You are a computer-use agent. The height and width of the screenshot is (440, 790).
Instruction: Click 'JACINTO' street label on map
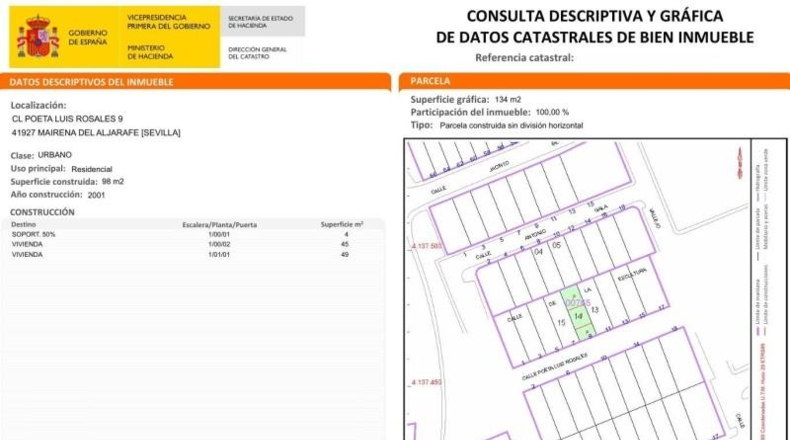pos(499,166)
